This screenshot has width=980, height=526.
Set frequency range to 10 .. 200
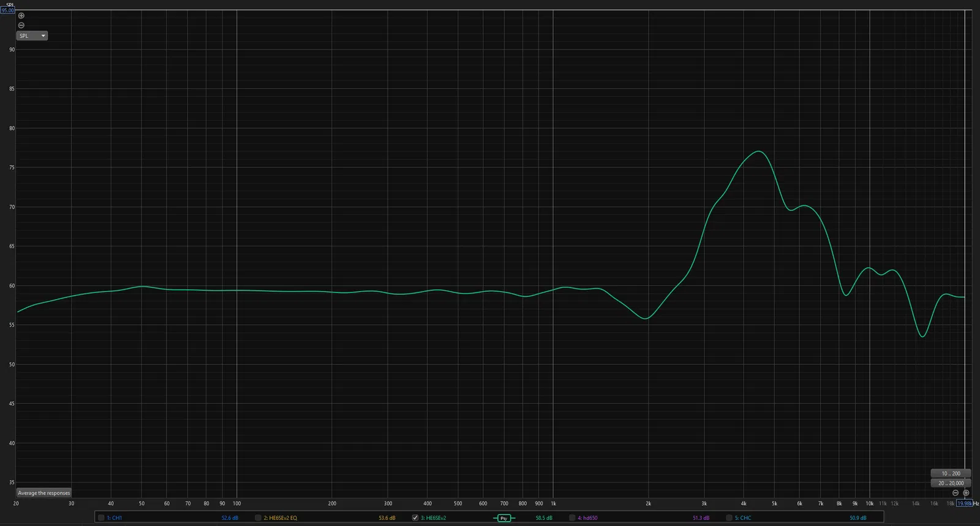tap(951, 473)
